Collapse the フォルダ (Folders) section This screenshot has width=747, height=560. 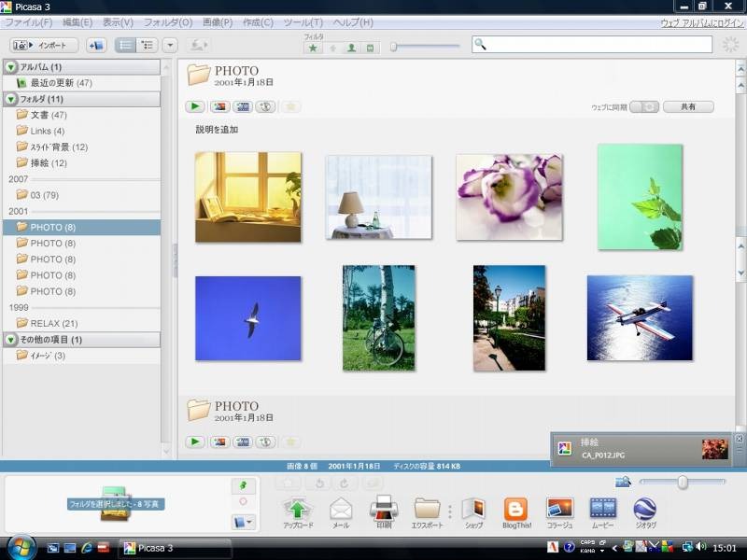click(11, 99)
